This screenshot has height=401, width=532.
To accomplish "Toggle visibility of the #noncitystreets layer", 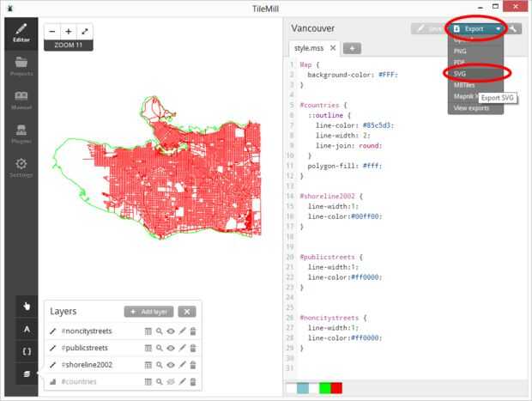I will (x=171, y=331).
